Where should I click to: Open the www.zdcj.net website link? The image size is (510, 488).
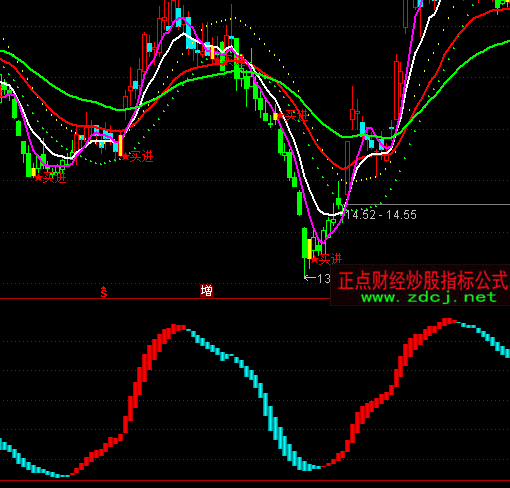pyautogui.click(x=429, y=297)
